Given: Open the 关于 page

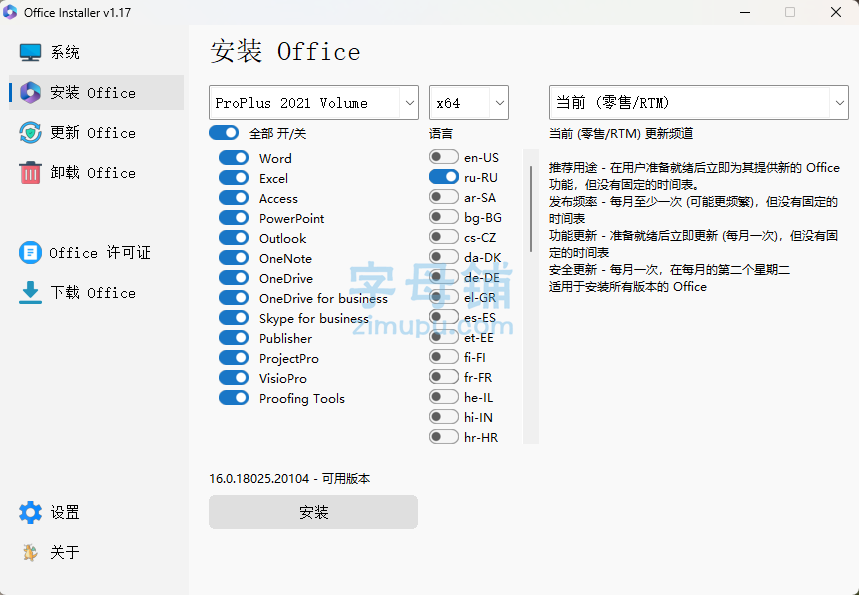Looking at the screenshot, I should coord(96,552).
